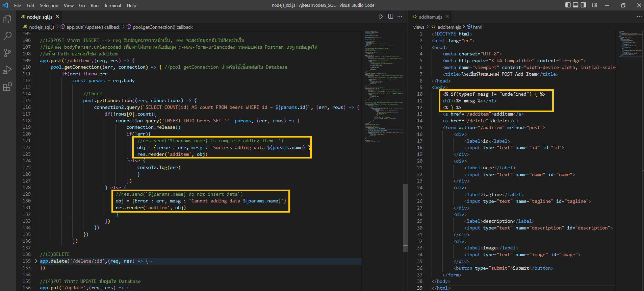Viewport: 644px width, 291px height.
Task: Open the Search view icon
Action: (7, 36)
